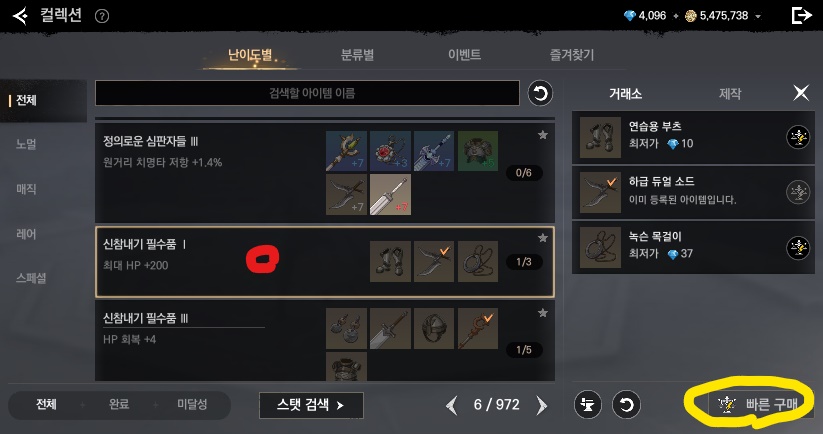The height and width of the screenshot is (434, 823).
Task: Buy 연습용 부츠 via its exchange icon
Action: 798,137
